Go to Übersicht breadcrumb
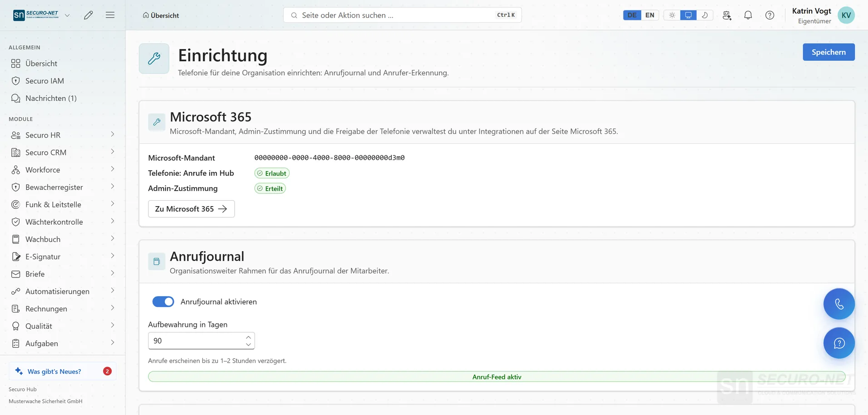This screenshot has height=415, width=868. [x=161, y=15]
